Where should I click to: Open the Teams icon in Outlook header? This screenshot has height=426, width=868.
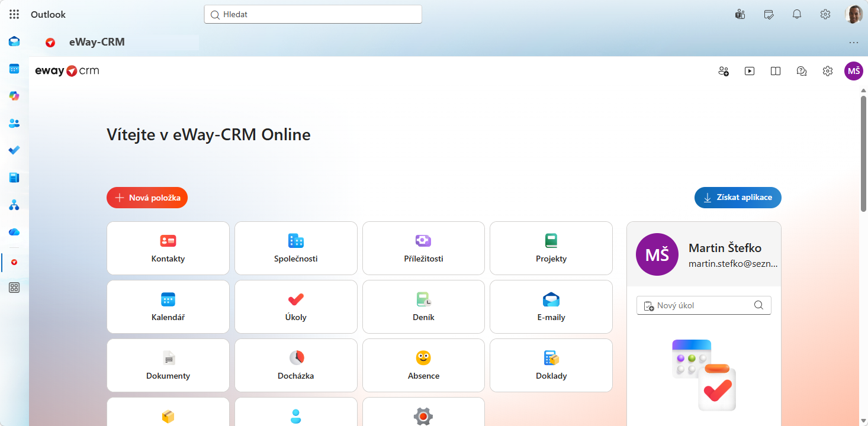740,14
